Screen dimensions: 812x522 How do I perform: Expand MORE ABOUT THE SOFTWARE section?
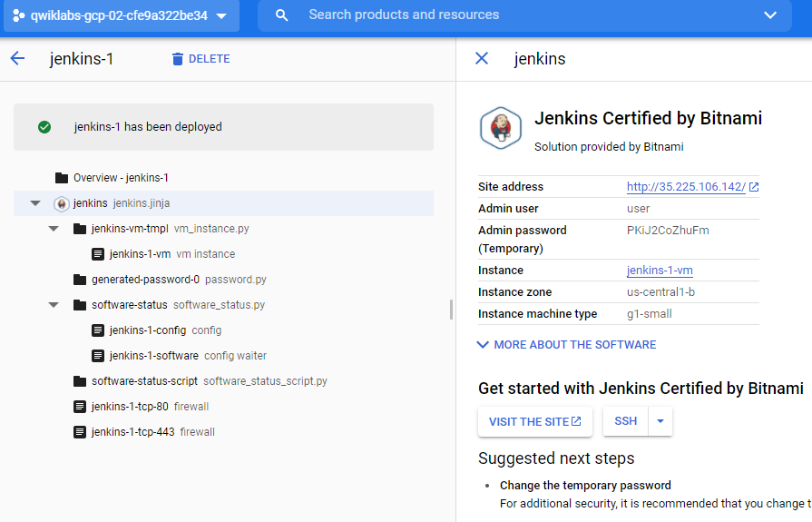coord(566,345)
